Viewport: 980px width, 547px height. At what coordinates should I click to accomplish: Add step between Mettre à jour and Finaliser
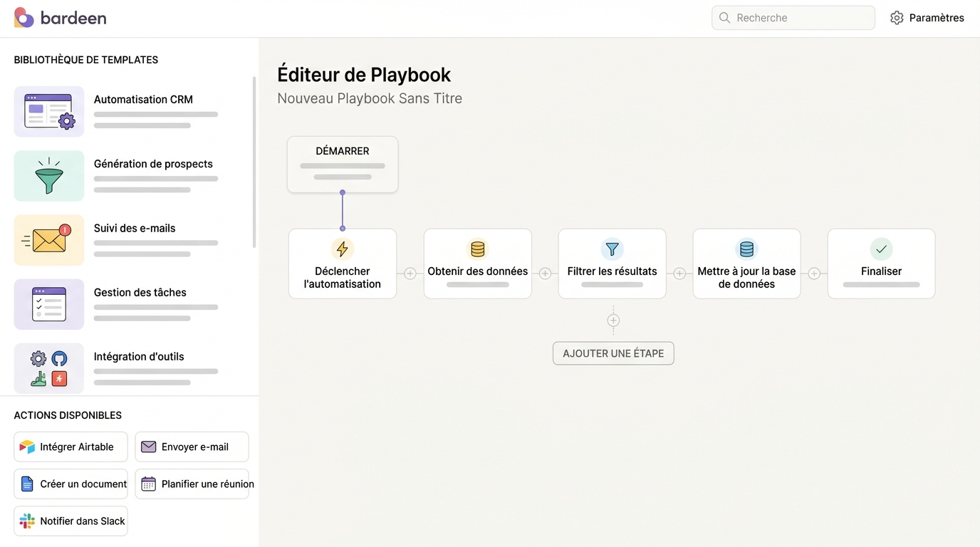814,273
